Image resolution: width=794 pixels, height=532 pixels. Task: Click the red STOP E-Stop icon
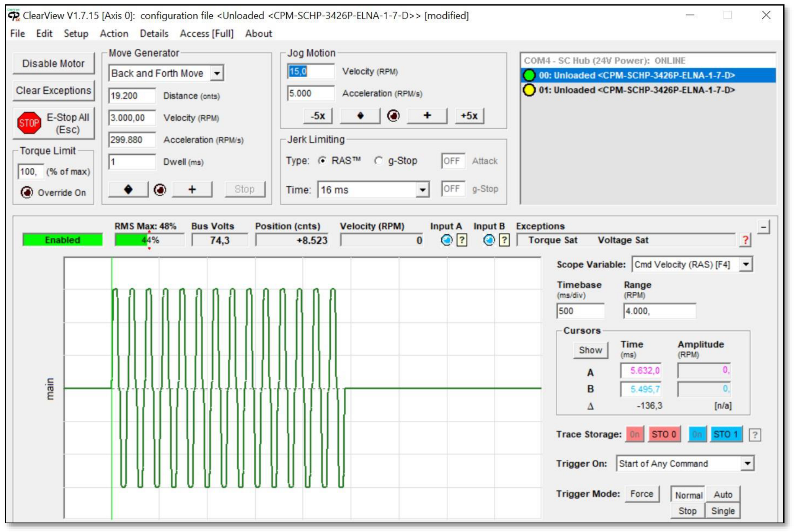pyautogui.click(x=29, y=123)
